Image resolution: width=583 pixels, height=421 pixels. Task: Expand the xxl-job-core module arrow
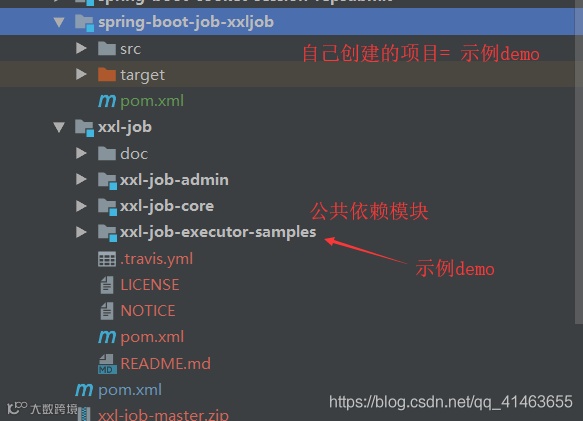click(81, 206)
